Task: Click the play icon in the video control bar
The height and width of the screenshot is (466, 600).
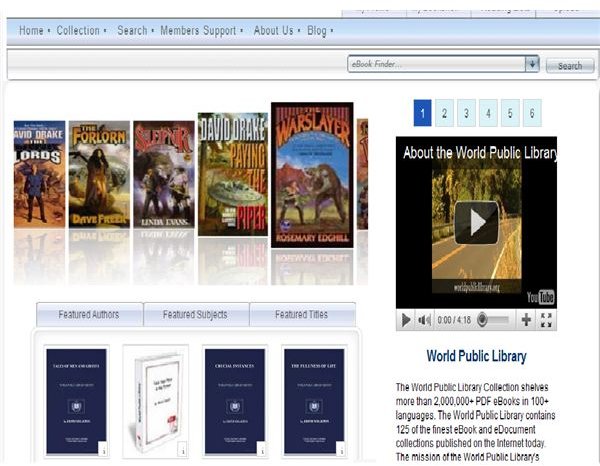Action: [x=406, y=320]
